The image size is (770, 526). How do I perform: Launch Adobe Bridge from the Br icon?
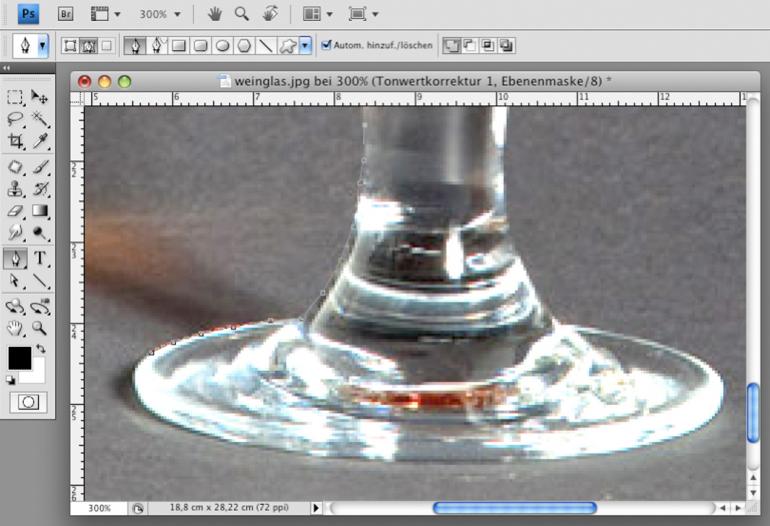tap(65, 14)
